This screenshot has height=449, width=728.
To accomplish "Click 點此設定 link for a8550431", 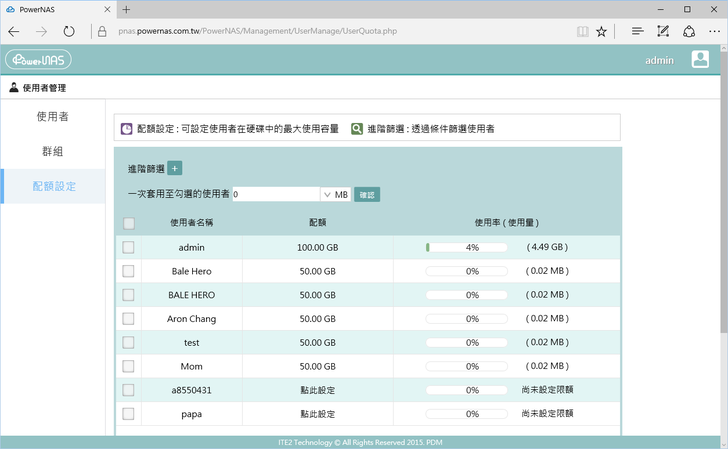I will [x=317, y=390].
